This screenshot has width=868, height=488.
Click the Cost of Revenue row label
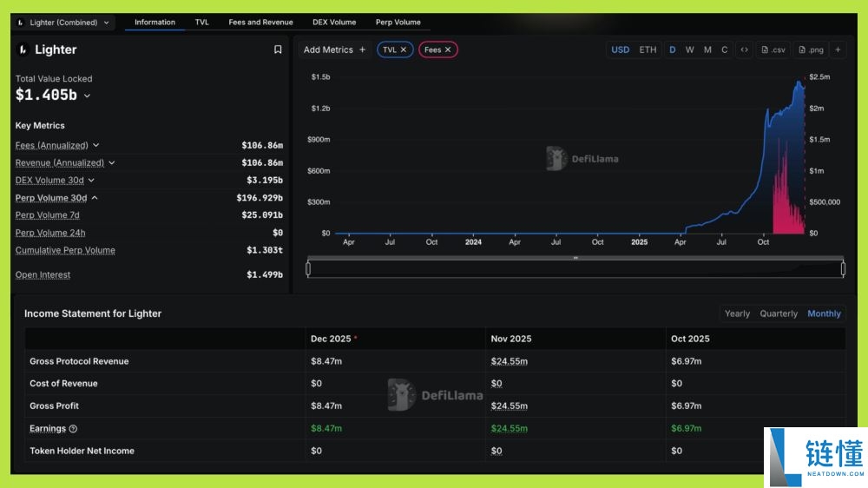coord(63,383)
